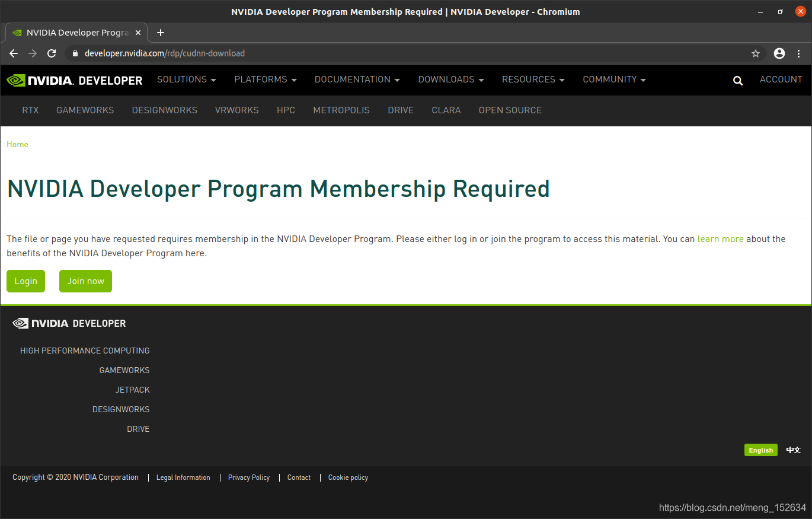Minimize the Chromium window
This screenshot has width=812, height=519.
pyautogui.click(x=761, y=11)
